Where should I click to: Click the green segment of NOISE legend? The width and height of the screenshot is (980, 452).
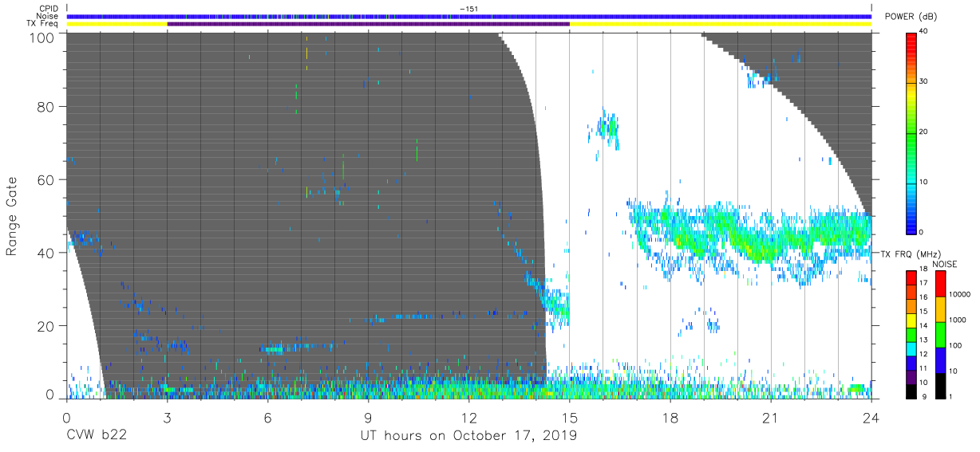[941, 334]
